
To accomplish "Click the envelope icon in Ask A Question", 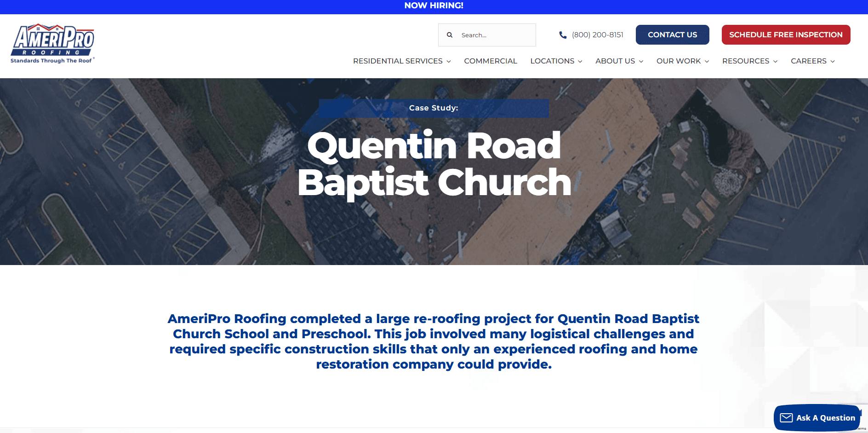I will point(786,418).
